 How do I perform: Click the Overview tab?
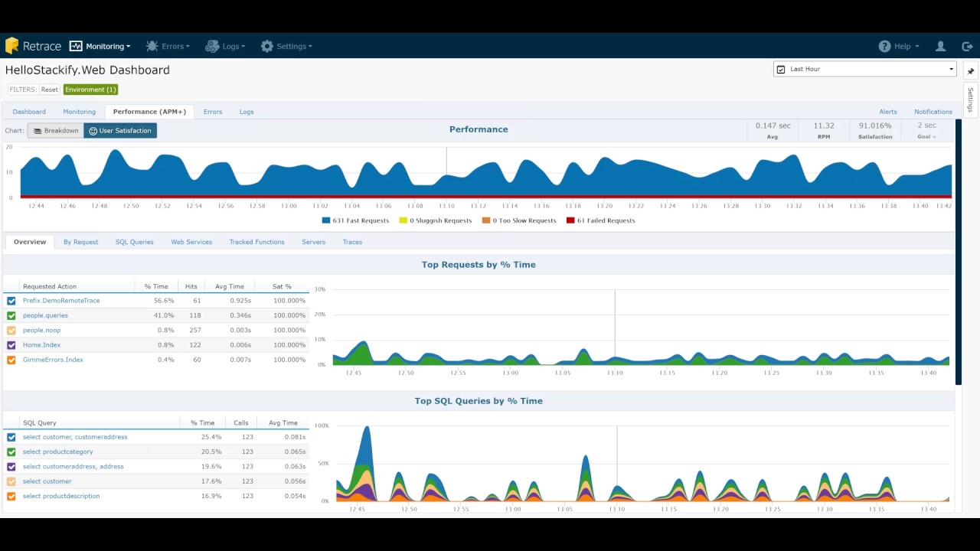pos(30,242)
